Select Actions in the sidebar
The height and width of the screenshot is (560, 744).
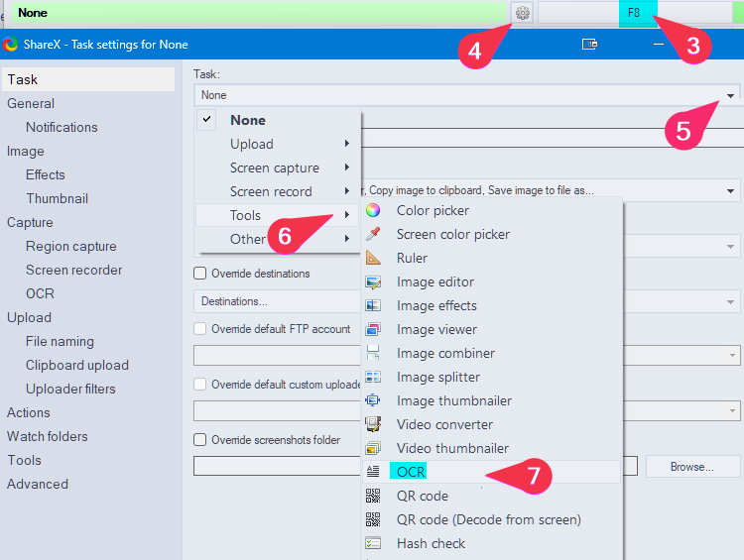(x=29, y=412)
